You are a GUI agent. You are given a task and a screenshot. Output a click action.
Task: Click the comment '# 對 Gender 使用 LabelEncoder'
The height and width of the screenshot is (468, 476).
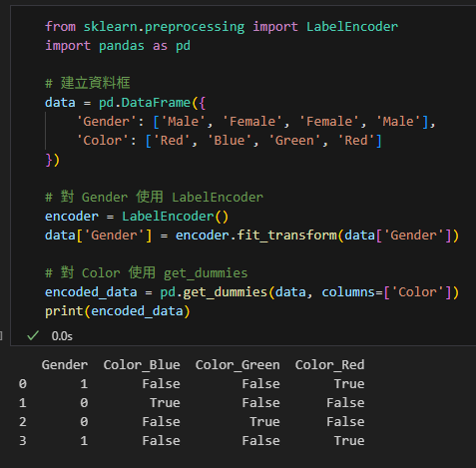tap(154, 198)
